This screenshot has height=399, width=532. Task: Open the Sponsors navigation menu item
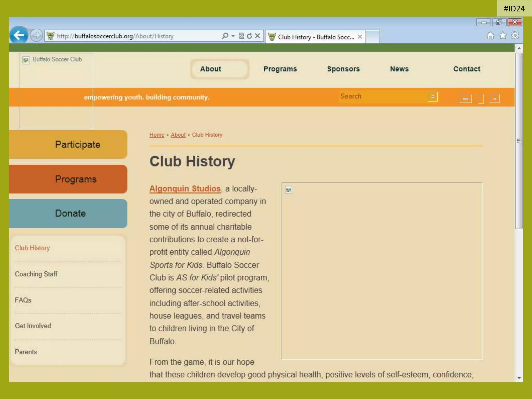tap(343, 69)
